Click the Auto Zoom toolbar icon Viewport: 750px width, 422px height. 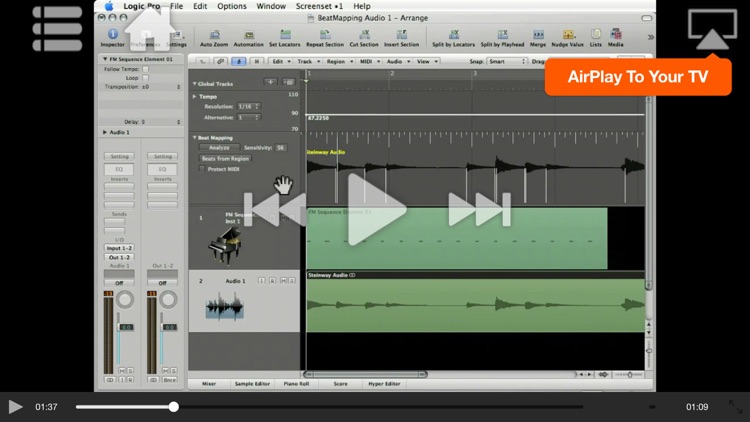214,38
